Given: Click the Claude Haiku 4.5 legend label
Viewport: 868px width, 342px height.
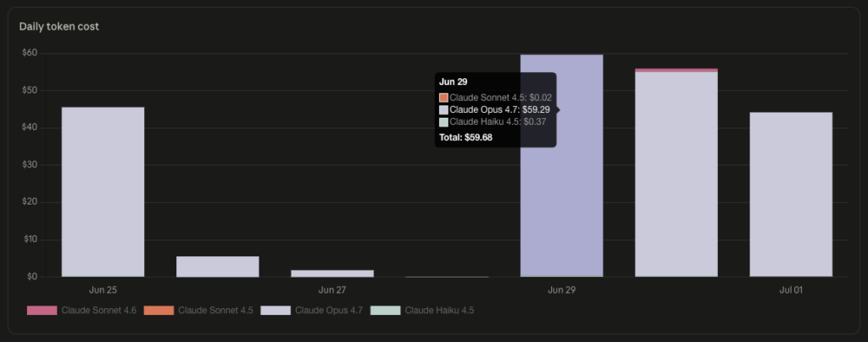Looking at the screenshot, I should [439, 311].
